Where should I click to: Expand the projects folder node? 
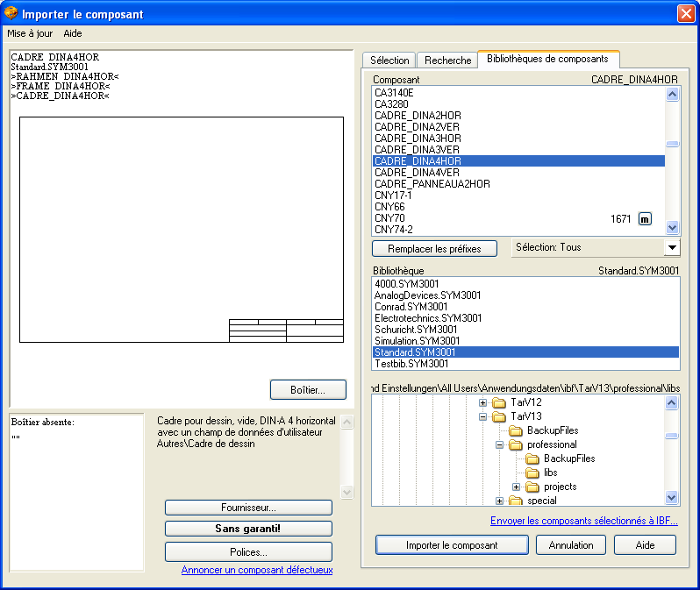[x=516, y=487]
